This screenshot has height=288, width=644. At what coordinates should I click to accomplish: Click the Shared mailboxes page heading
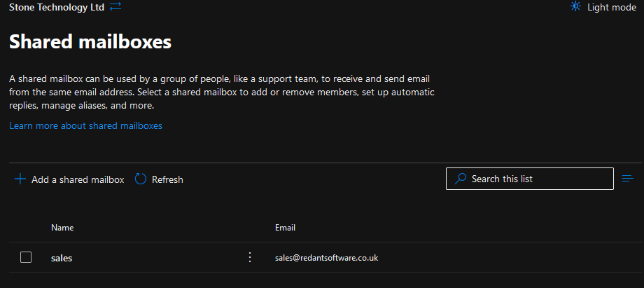90,42
